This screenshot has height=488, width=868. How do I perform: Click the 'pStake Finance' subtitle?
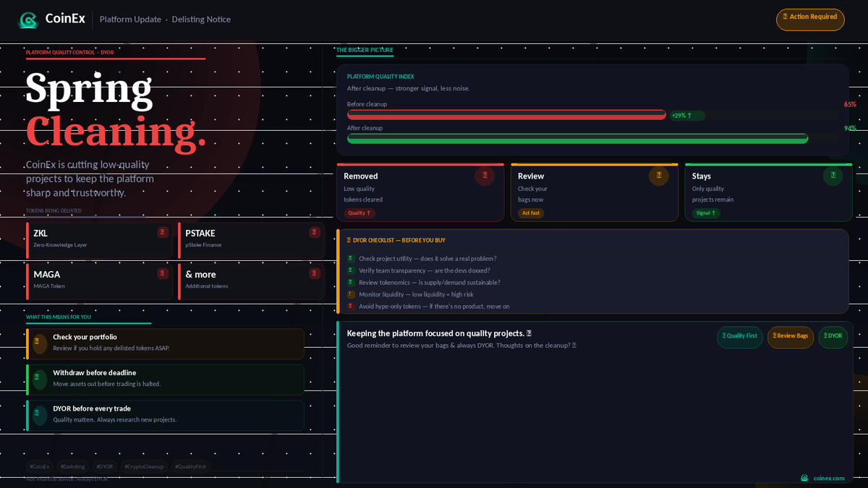pyautogui.click(x=203, y=245)
